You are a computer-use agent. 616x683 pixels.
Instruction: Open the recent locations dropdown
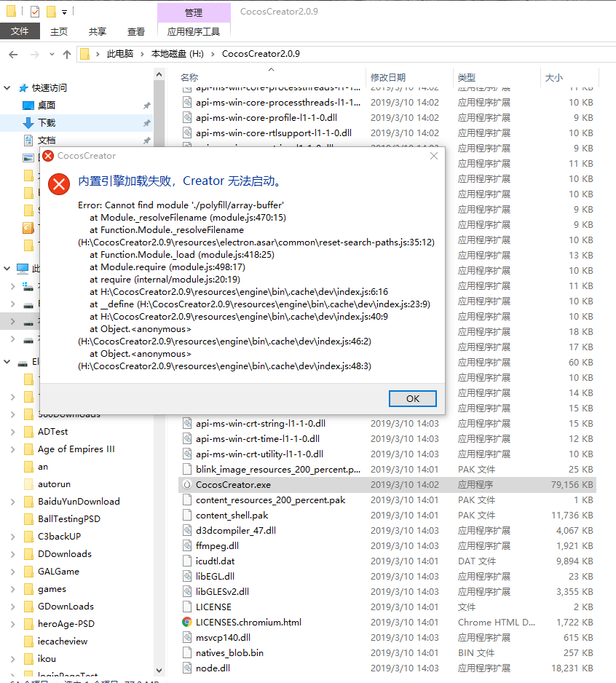[52, 55]
